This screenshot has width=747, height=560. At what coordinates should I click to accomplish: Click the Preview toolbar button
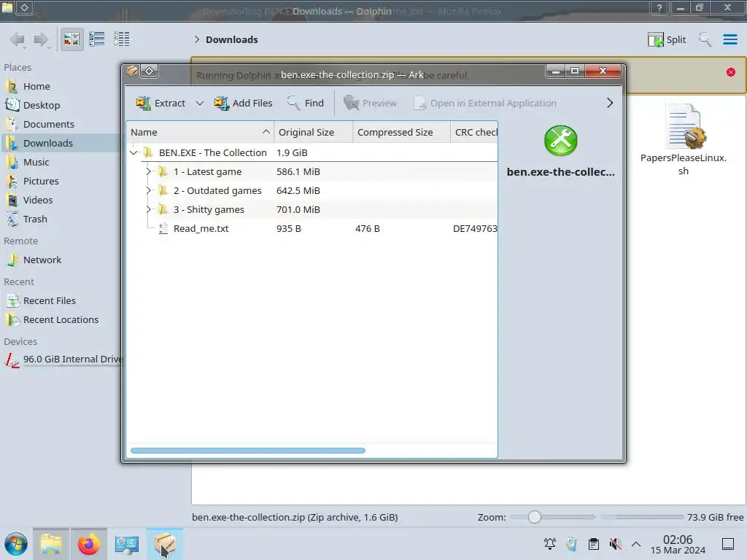pyautogui.click(x=370, y=104)
